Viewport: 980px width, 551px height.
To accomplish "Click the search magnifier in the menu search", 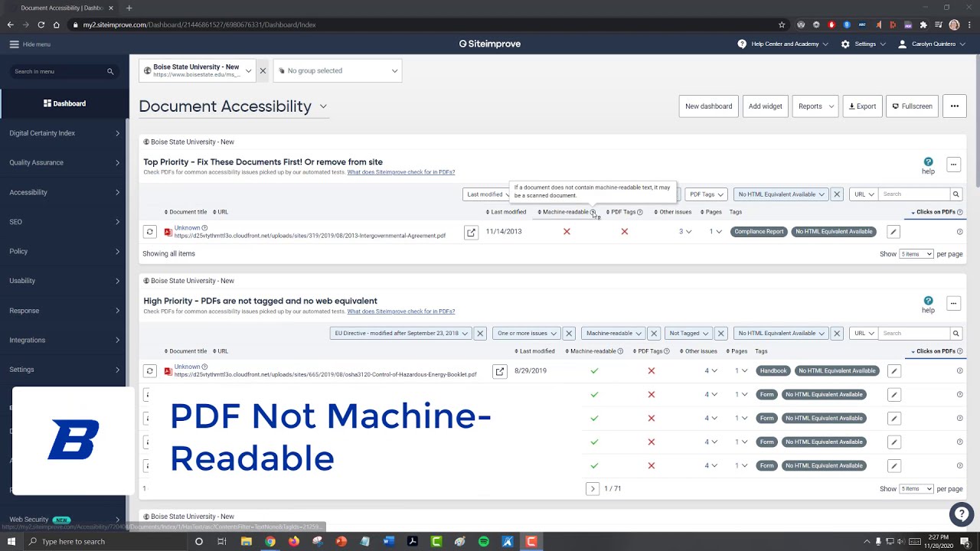I will click(110, 71).
